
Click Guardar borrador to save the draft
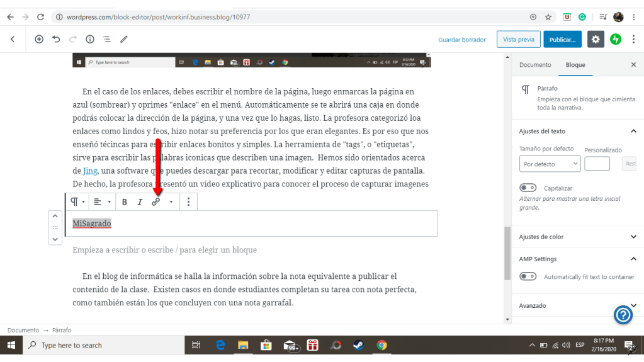[462, 40]
